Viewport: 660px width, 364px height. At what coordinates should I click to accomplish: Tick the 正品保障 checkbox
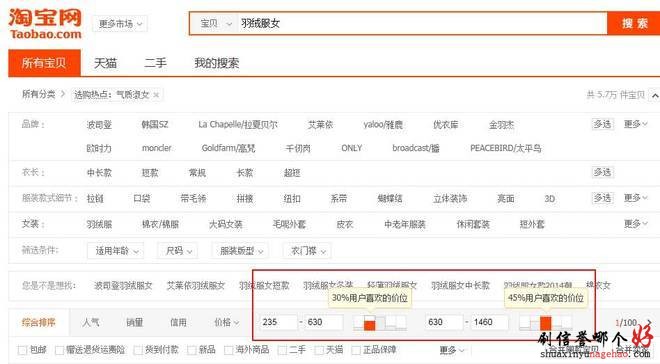pyautogui.click(x=356, y=350)
